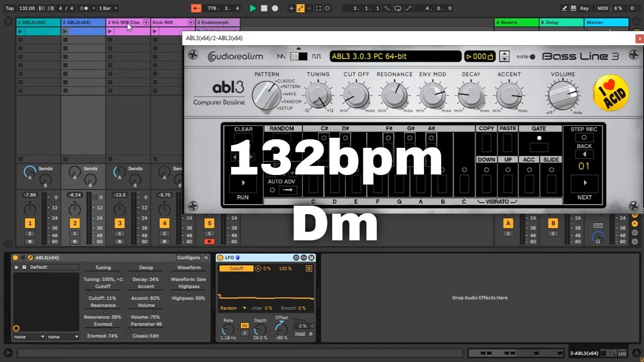
Task: Start the ABL3 sequencer with RUN
Action: coord(243,184)
